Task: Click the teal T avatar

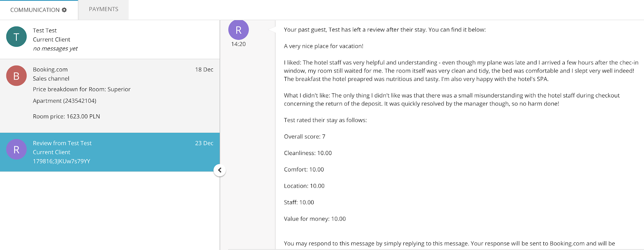Action: pos(17,37)
